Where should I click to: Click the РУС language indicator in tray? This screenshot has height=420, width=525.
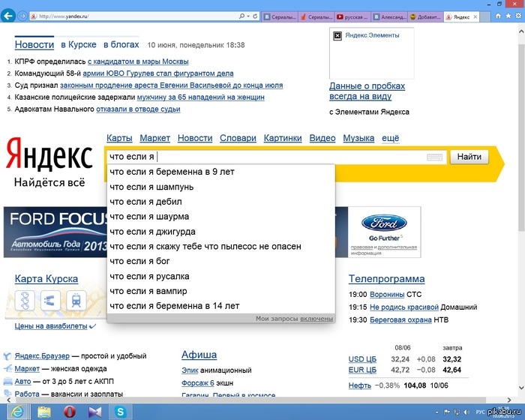tap(480, 412)
